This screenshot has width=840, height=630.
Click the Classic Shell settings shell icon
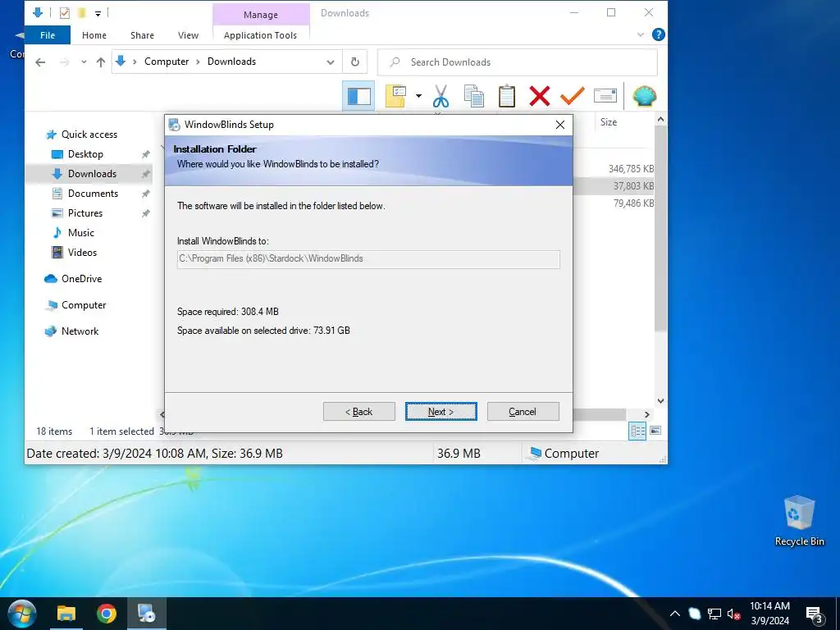coord(645,97)
